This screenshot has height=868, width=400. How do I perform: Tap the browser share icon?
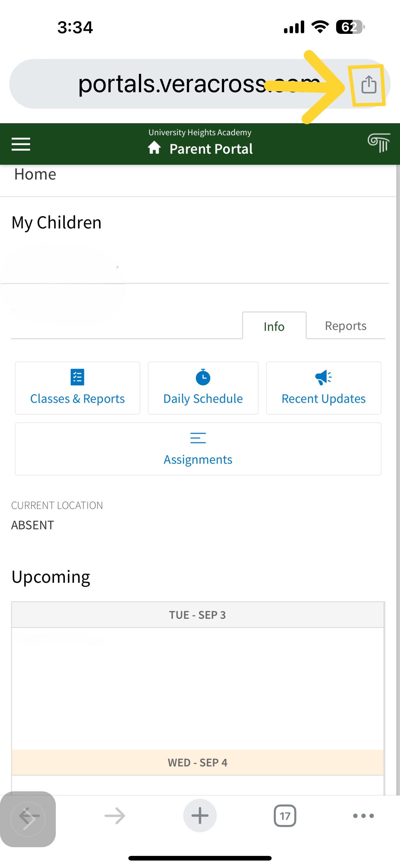click(368, 84)
